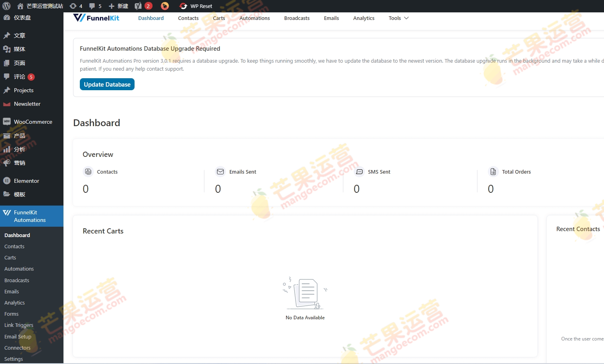
Task: Switch to the Automations tab
Action: (x=254, y=18)
